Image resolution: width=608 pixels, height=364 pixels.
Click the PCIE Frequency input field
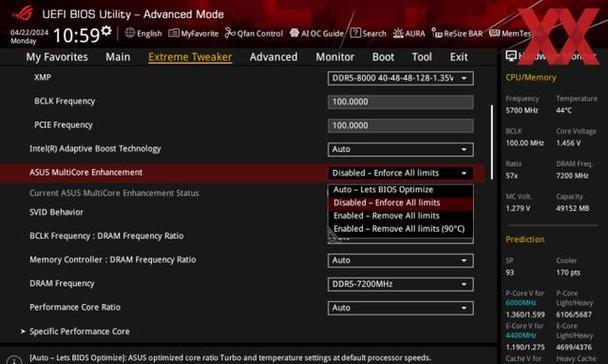[401, 126]
